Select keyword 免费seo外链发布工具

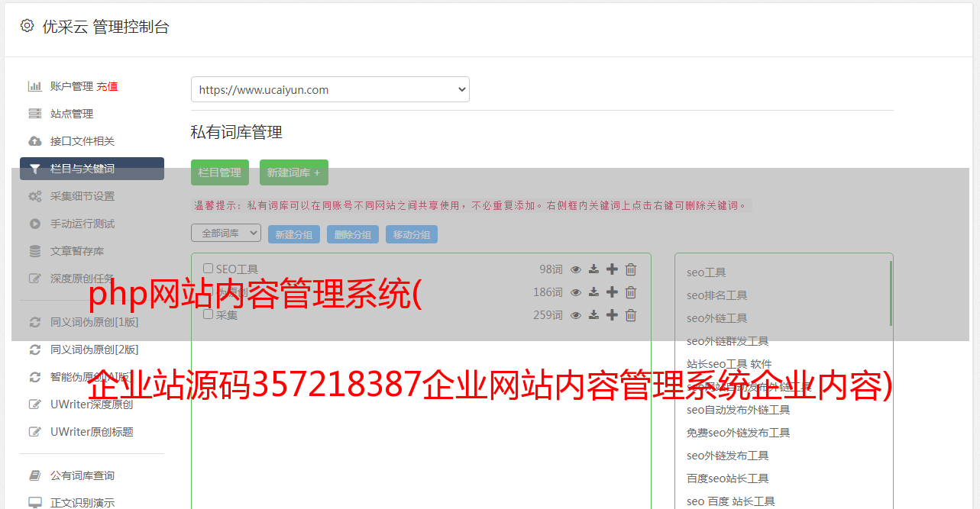738,433
